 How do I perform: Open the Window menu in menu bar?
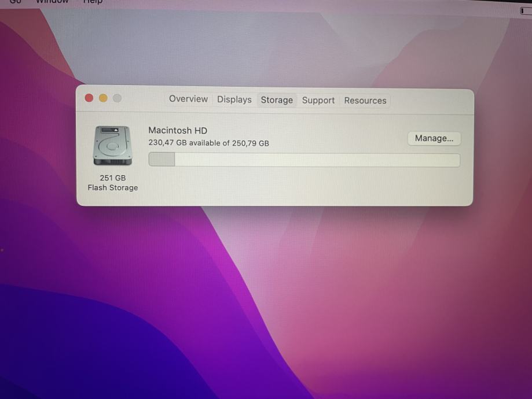pyautogui.click(x=52, y=2)
